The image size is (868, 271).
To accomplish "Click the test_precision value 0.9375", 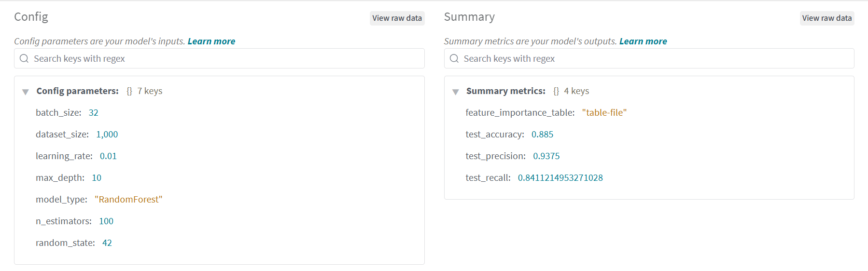I will 546,156.
